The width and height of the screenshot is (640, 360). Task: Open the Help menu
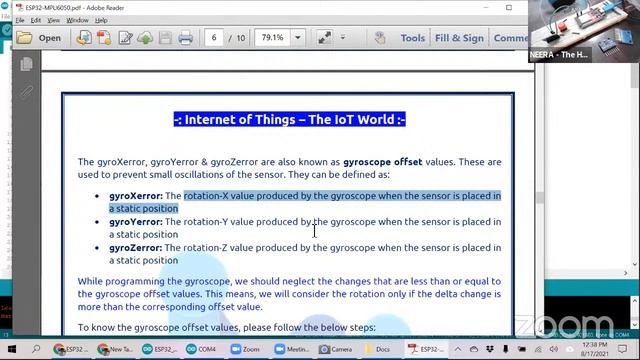101,20
